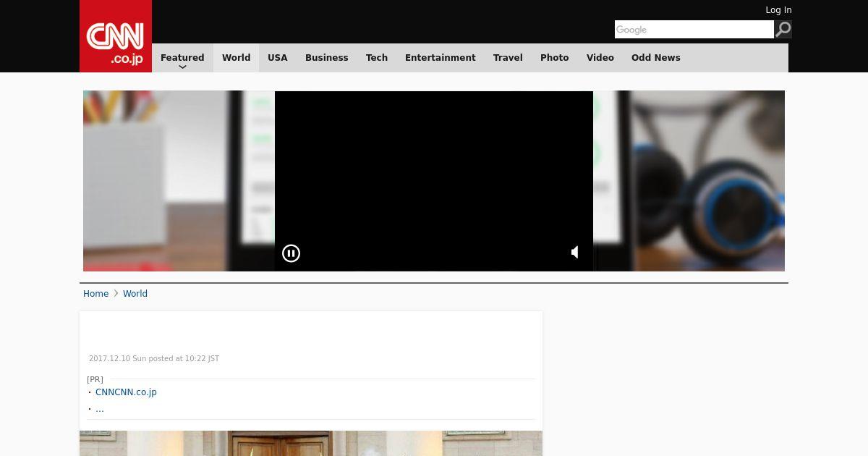868x456 pixels.
Task: Click the Home breadcrumb link
Action: pos(95,294)
